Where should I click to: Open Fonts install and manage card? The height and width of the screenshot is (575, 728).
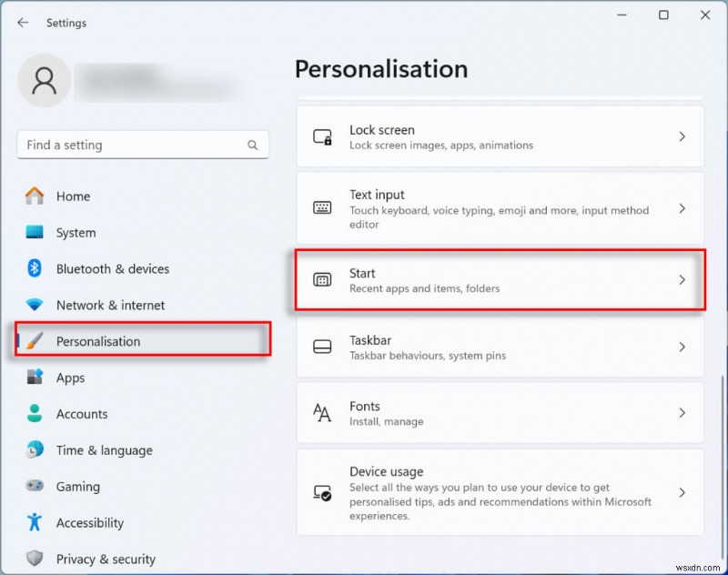tap(500, 412)
